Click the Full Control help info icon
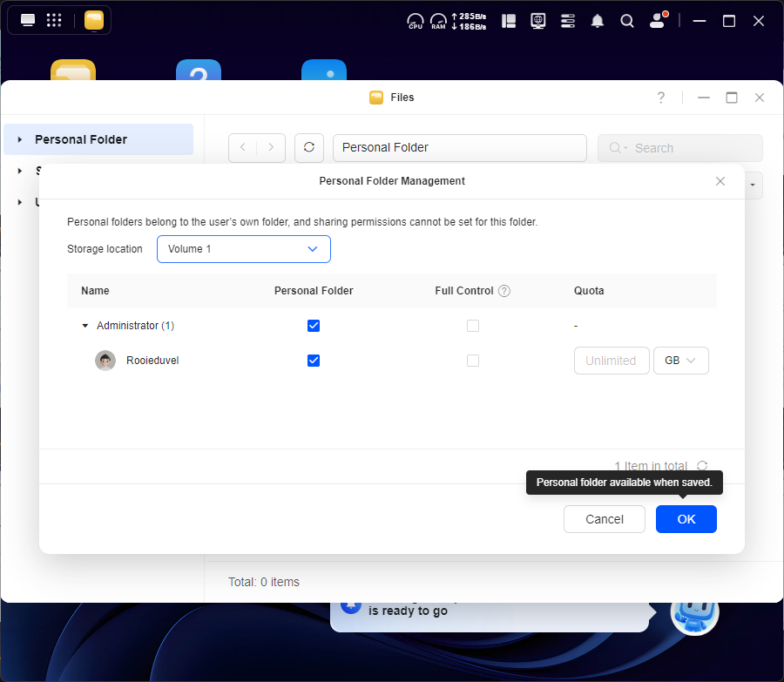This screenshot has width=784, height=682. tap(504, 291)
